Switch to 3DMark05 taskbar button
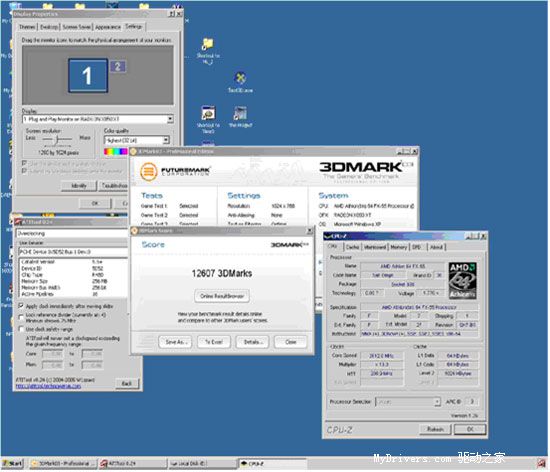 click(x=62, y=464)
